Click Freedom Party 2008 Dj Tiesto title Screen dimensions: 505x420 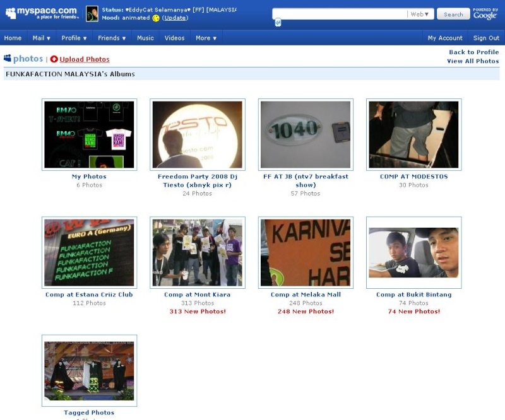[198, 180]
